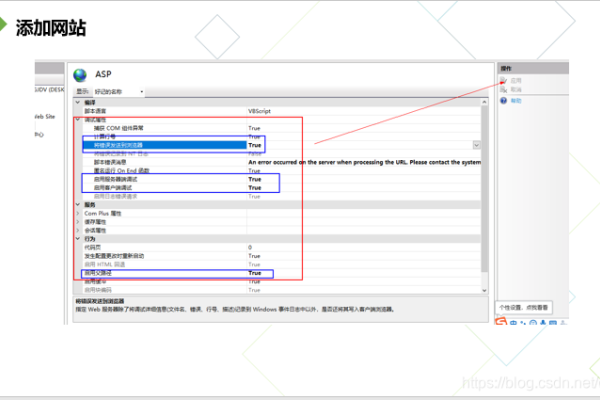
Task: Collapse the 调试属性 section
Action: point(77,120)
